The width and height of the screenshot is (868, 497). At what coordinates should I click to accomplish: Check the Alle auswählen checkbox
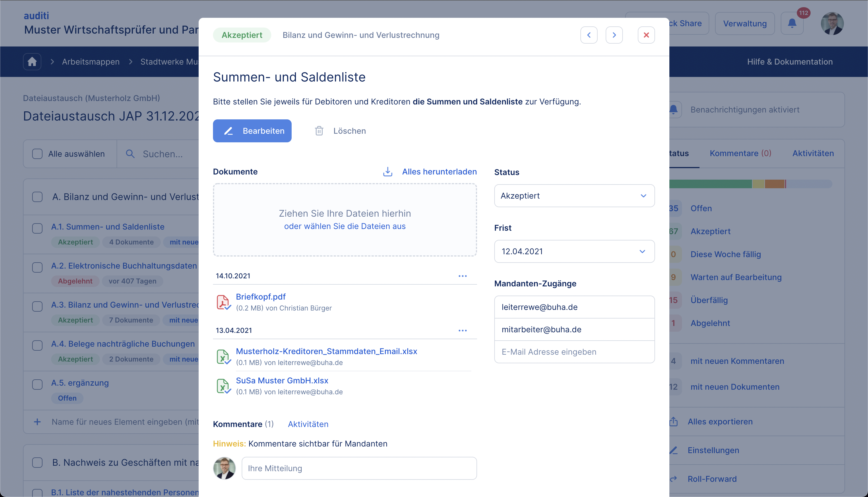(37, 154)
